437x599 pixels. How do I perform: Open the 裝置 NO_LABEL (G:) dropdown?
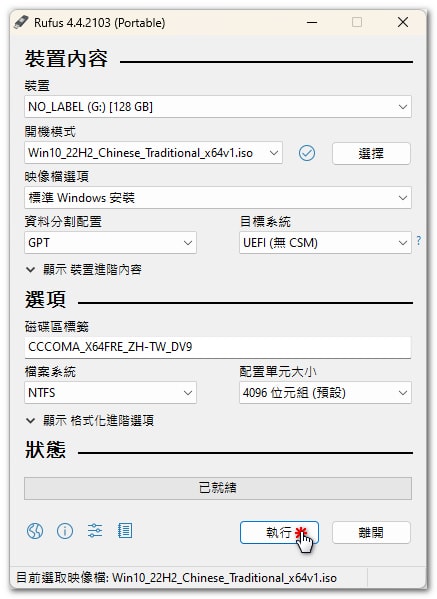(x=218, y=107)
